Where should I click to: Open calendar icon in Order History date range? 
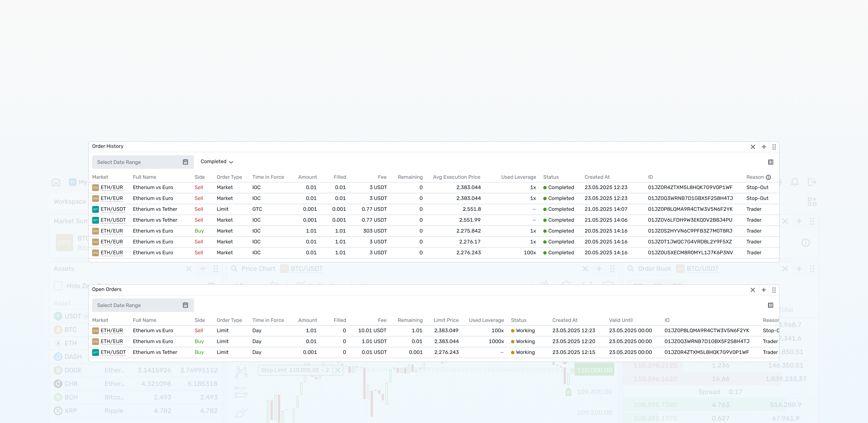185,162
